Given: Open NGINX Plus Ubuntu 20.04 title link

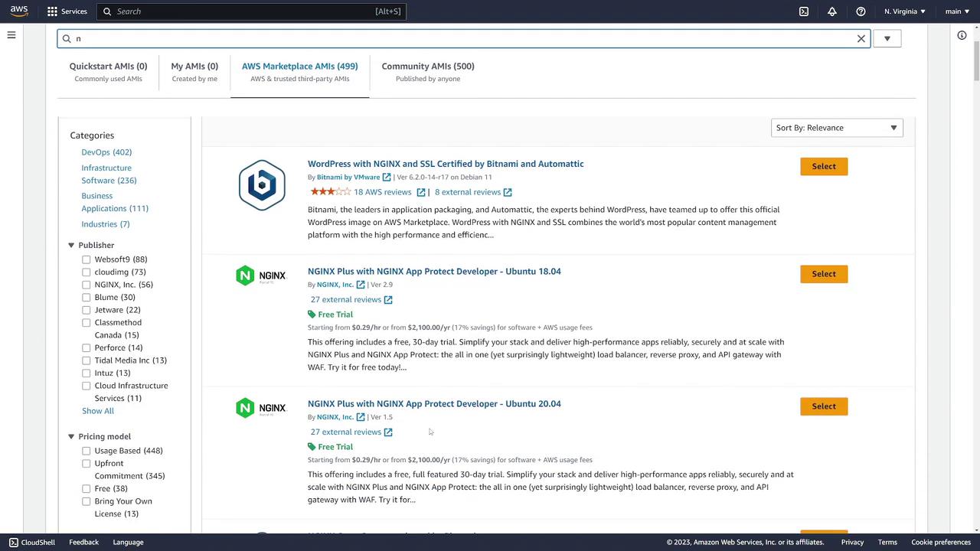Looking at the screenshot, I should point(434,404).
